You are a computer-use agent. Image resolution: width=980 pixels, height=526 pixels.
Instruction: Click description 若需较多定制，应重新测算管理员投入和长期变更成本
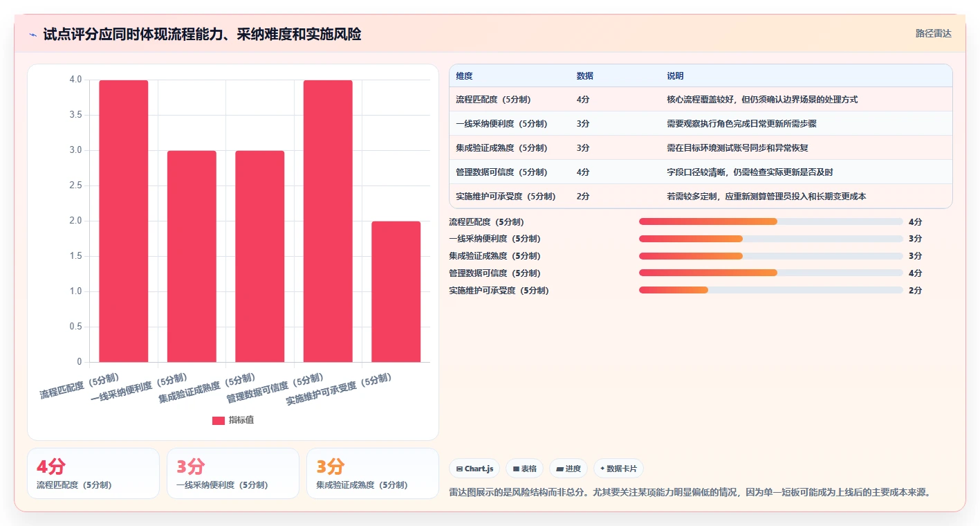pyautogui.click(x=766, y=197)
